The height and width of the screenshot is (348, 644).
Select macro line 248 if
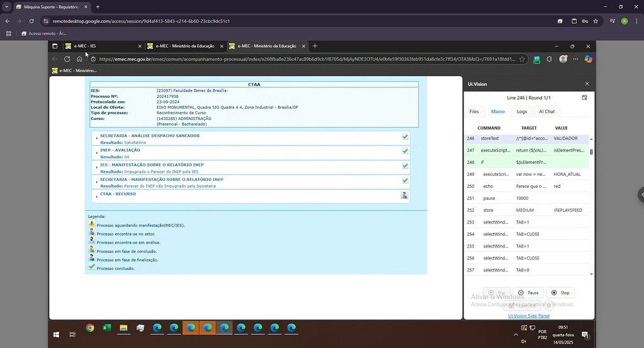click(x=527, y=163)
